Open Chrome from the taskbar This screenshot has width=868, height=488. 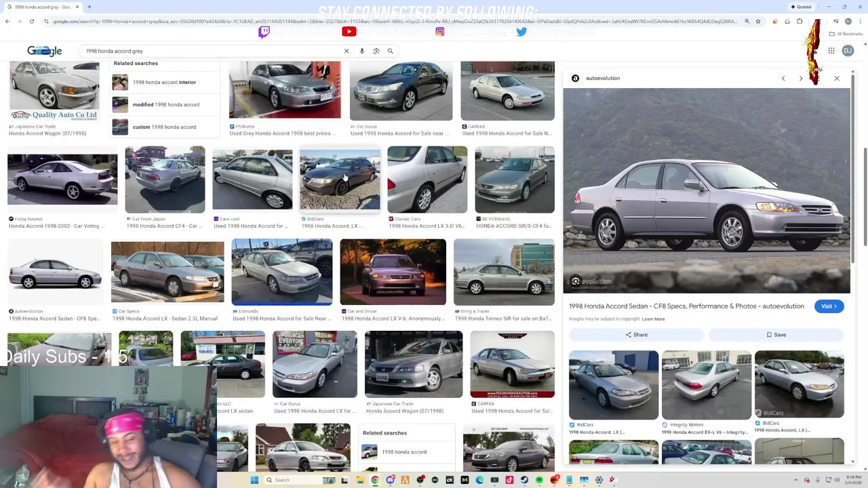coord(375,480)
